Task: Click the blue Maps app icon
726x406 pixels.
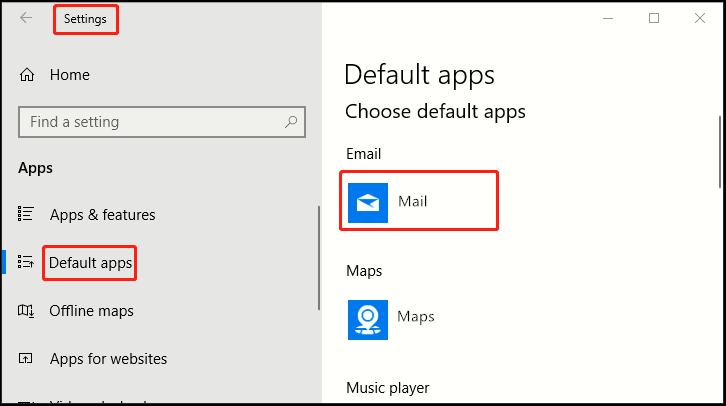Action: pos(368,320)
